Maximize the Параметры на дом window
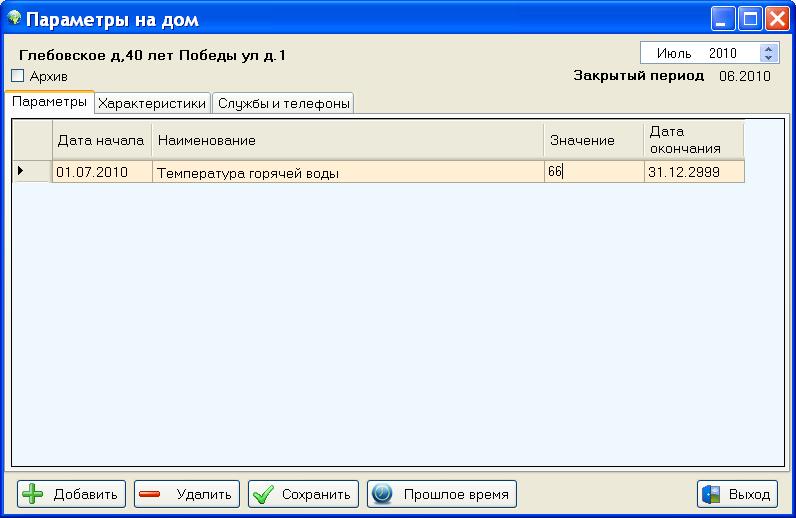This screenshot has width=796, height=518. click(x=750, y=19)
